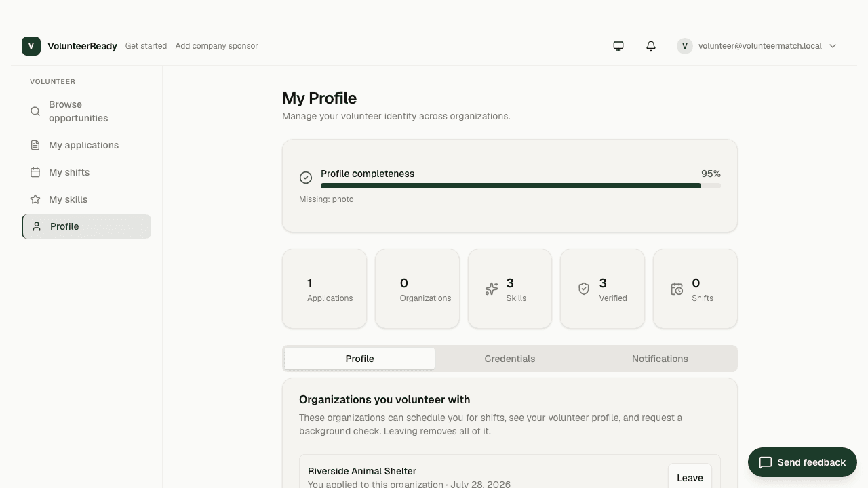
Task: Click the VolunteerReady brand name
Action: [x=82, y=46]
